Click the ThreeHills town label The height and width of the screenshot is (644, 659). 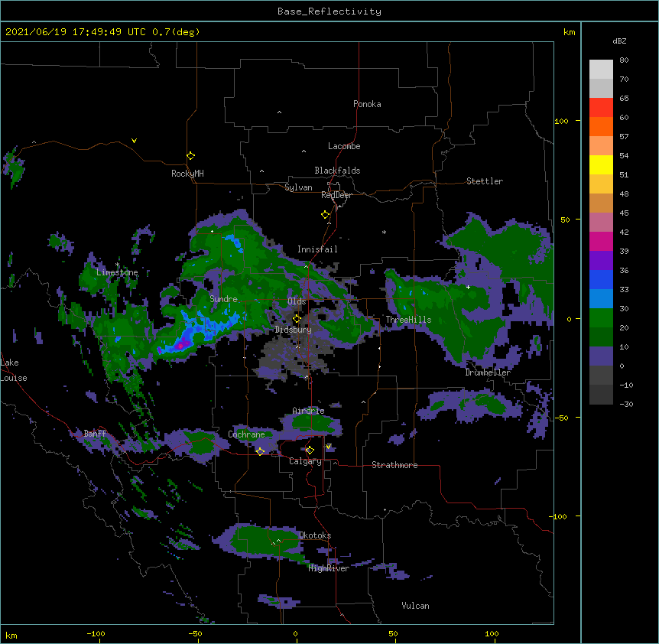pyautogui.click(x=408, y=320)
